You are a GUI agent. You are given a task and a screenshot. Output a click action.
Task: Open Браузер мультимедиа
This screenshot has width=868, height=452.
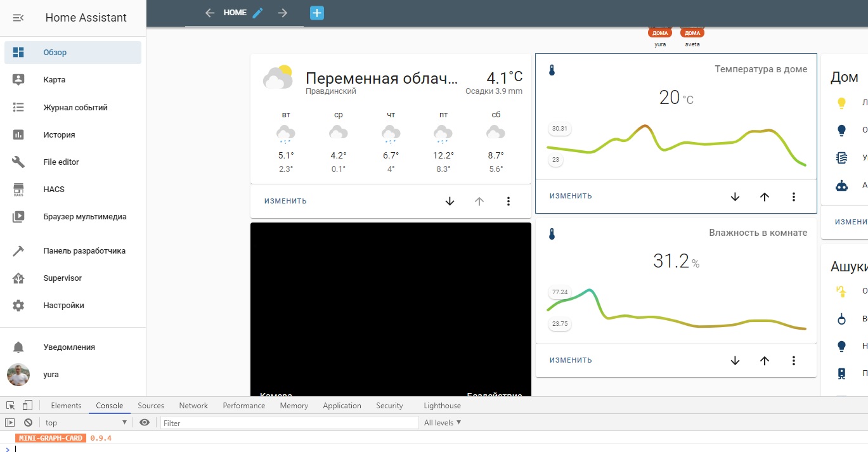[73, 216]
